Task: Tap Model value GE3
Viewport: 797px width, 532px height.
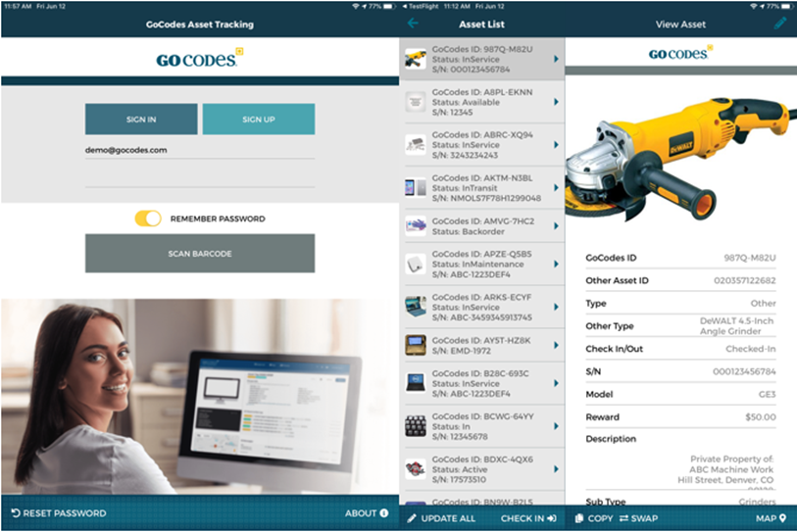Action: pos(767,394)
